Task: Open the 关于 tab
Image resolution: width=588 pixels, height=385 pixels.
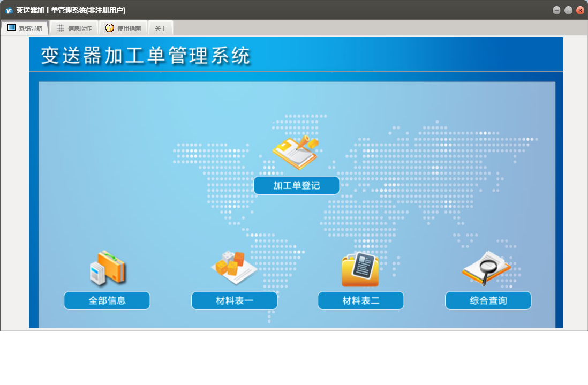Action: (x=161, y=28)
